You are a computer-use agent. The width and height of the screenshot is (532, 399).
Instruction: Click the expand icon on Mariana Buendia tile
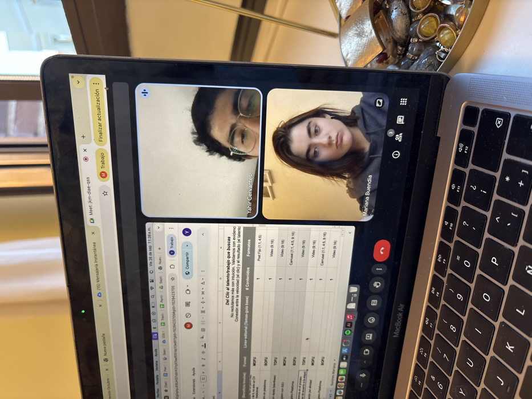point(379,103)
